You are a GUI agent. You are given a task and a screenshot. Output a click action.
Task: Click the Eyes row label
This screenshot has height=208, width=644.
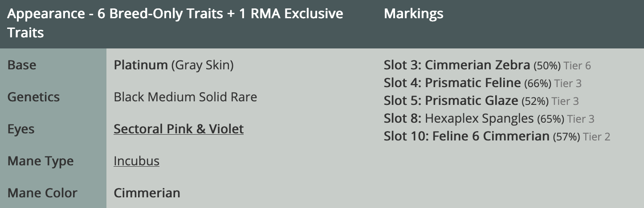21,129
